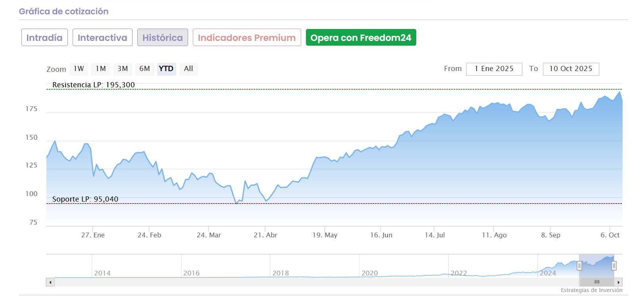Image resolution: width=644 pixels, height=308 pixels.
Task: Click the right navigator range handle
Action: [x=614, y=266]
